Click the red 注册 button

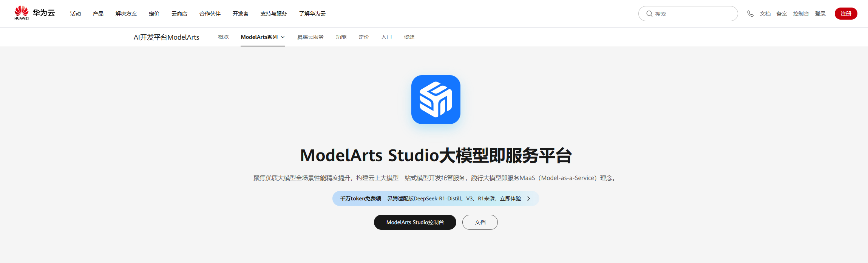tap(846, 14)
